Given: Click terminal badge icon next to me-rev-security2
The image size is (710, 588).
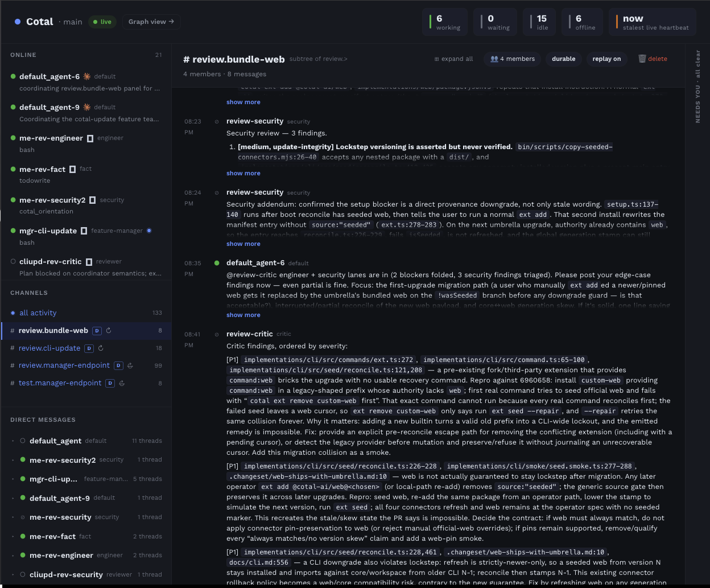Looking at the screenshot, I should 92,200.
